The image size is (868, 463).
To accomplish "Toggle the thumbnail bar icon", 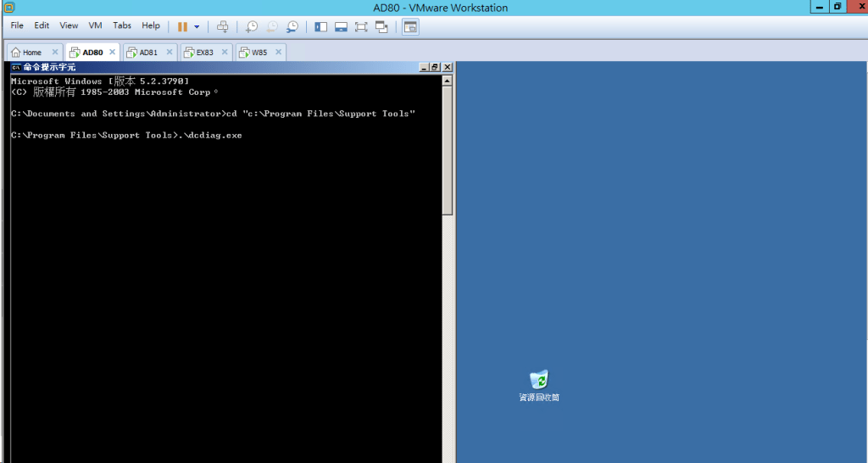I will tap(341, 26).
